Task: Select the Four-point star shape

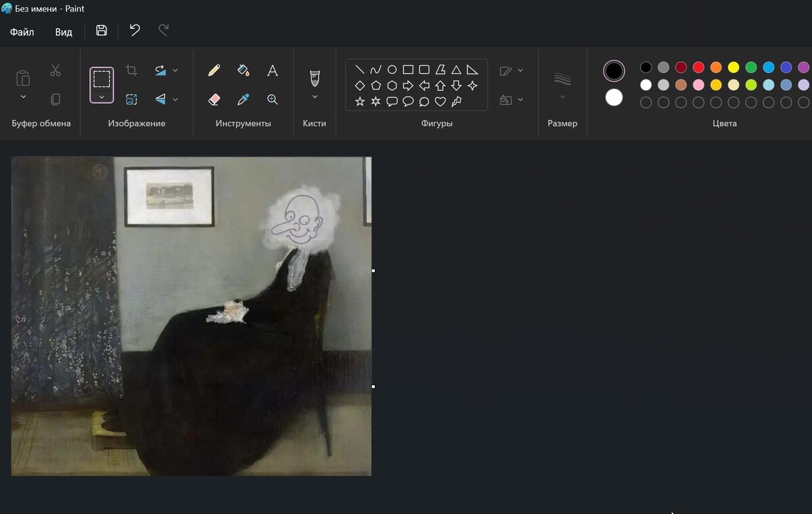Action: [x=472, y=86]
